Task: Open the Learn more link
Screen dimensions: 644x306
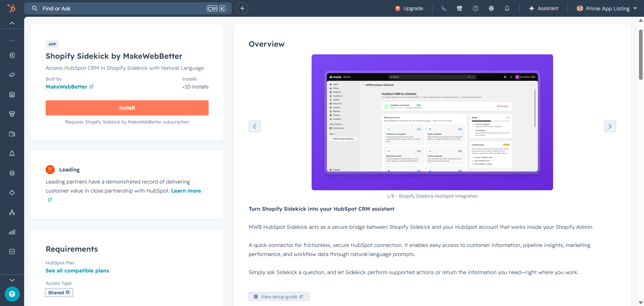Action: [x=186, y=191]
